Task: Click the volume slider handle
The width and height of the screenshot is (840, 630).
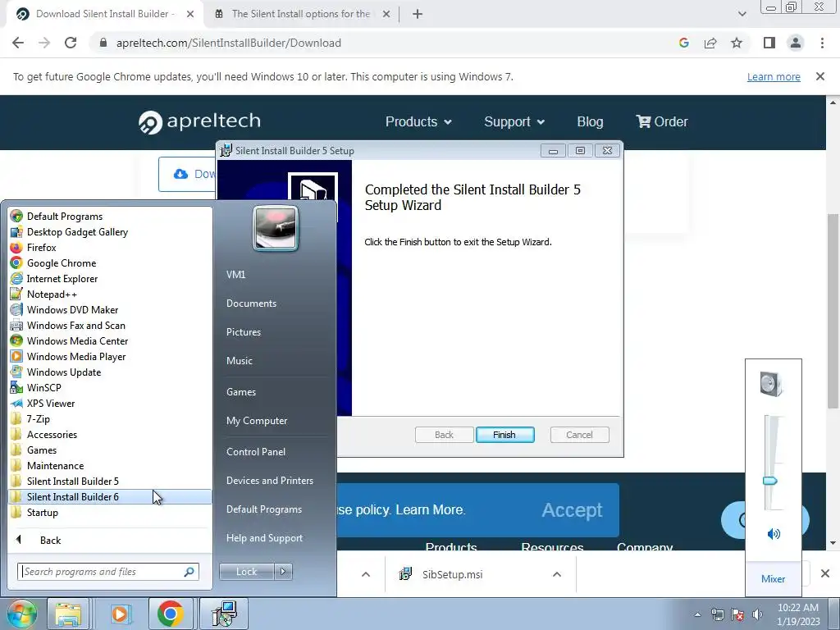Action: [769, 481]
